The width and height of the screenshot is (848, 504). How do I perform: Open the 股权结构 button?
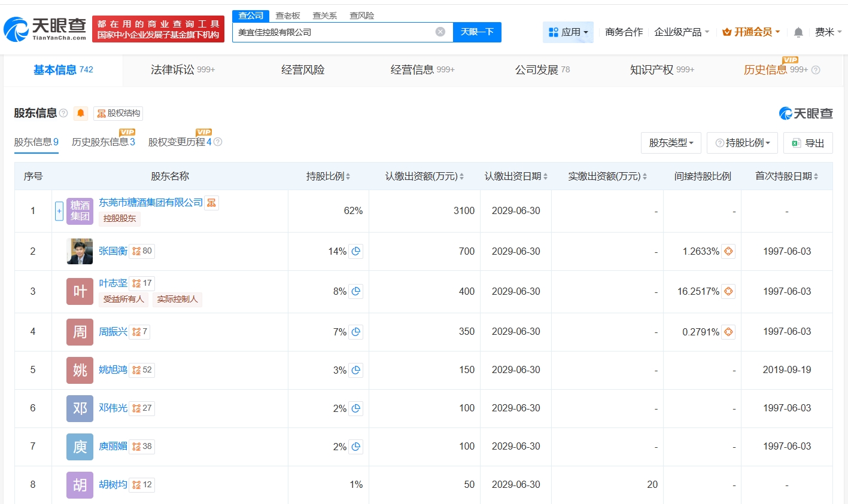(x=118, y=114)
